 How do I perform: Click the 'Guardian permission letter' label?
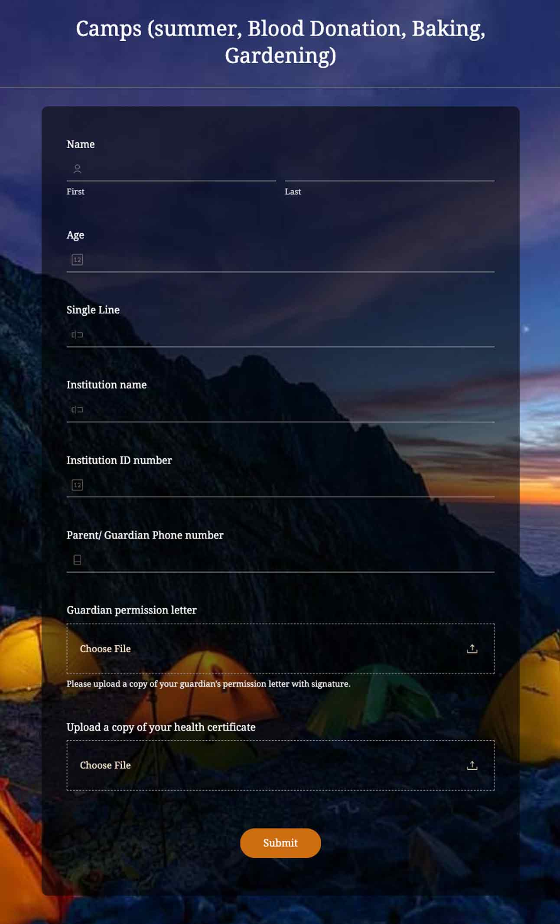132,610
